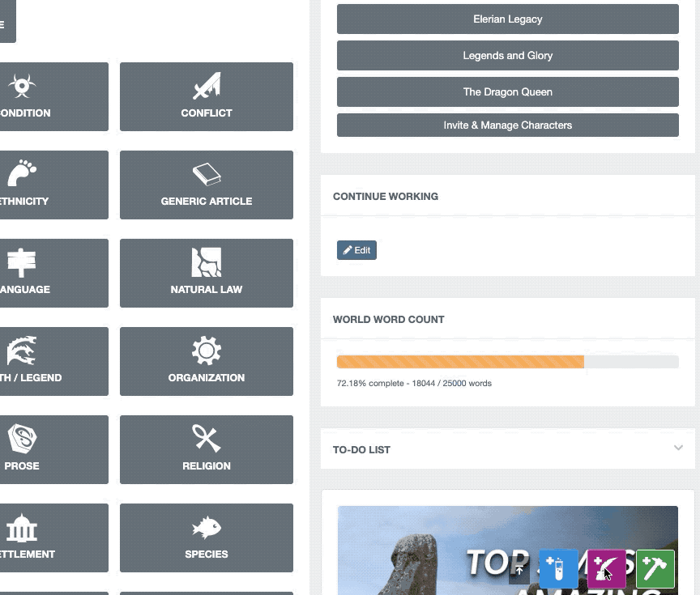Open the Legends and Glory campaign
The width and height of the screenshot is (700, 595).
tap(508, 56)
